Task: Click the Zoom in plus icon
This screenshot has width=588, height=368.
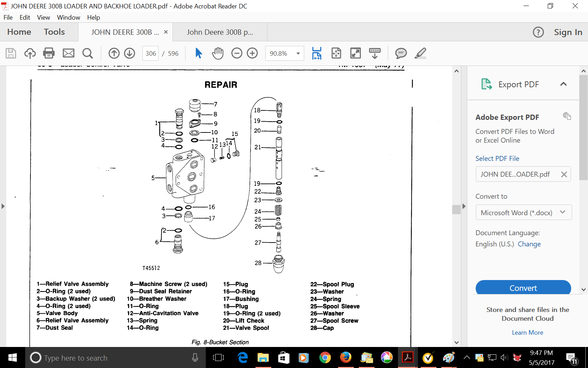Action: tap(252, 53)
